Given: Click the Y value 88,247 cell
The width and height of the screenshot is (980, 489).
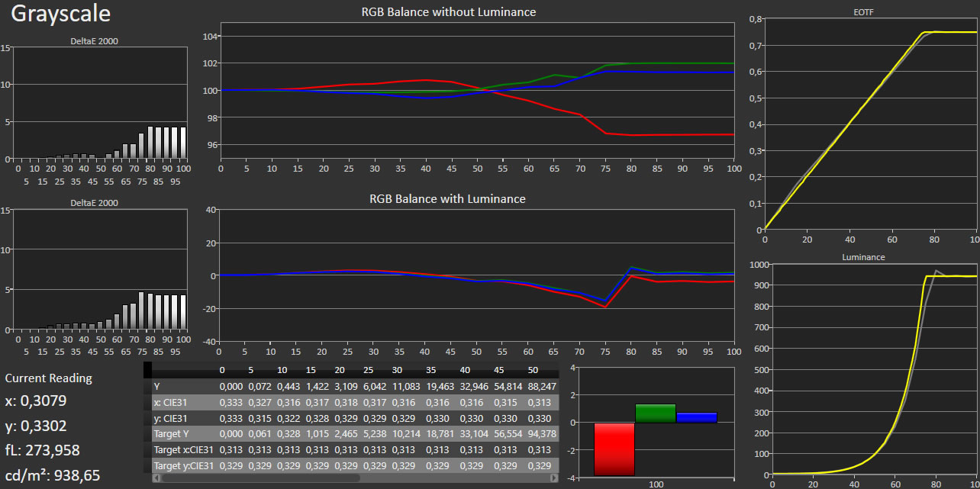Looking at the screenshot, I should point(543,386).
